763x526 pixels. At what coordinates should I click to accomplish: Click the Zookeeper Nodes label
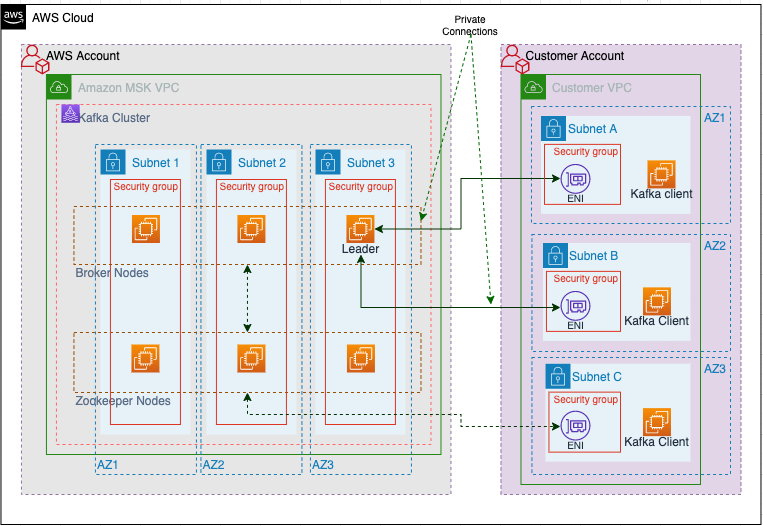click(x=123, y=401)
